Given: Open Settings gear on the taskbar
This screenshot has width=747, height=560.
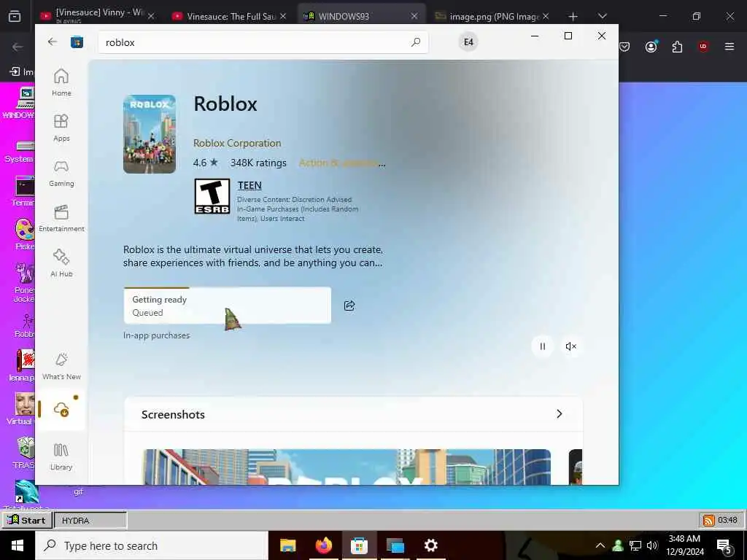Looking at the screenshot, I should (x=430, y=545).
